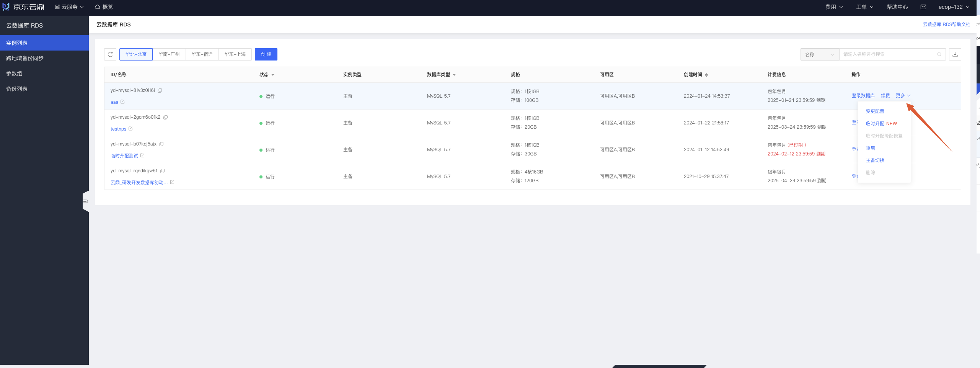Image resolution: width=980 pixels, height=368 pixels.
Task: Copy instance ID yd-mysql-rqndikgw61
Action: tap(163, 171)
